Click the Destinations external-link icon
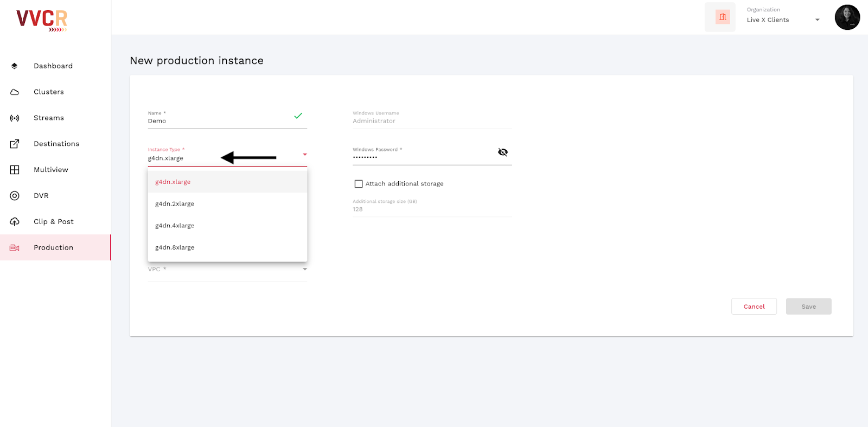Screen dimensions: 868x427 [x=15, y=144]
